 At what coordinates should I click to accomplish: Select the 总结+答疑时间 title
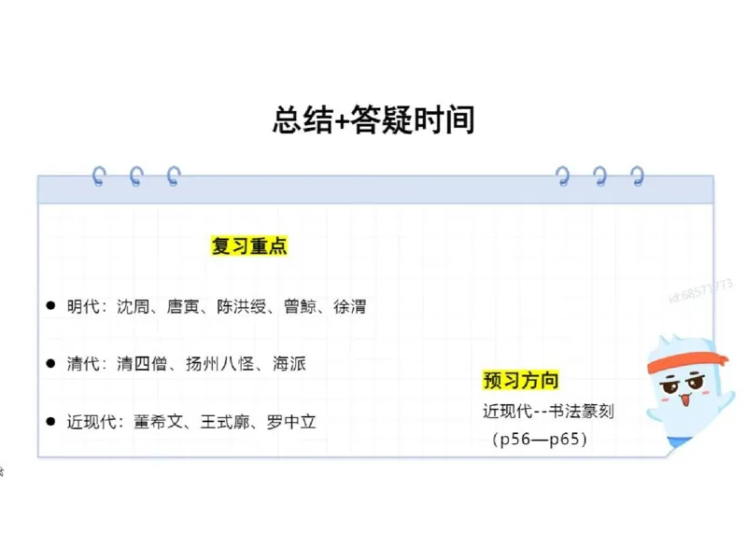(x=374, y=120)
